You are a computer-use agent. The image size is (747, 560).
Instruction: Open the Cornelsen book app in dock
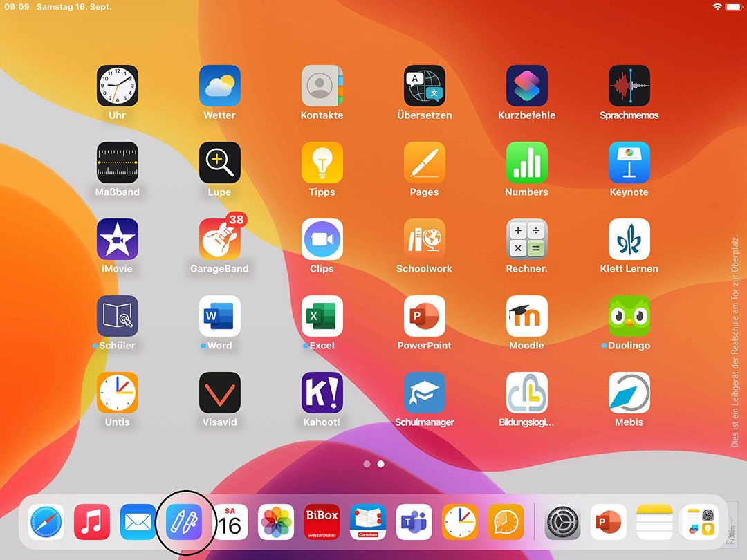368,522
